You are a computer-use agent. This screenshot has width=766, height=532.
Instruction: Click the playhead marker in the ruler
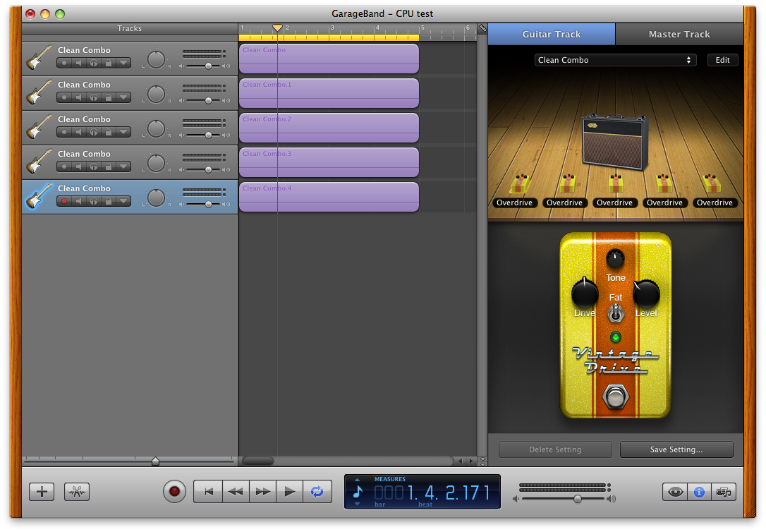[277, 28]
